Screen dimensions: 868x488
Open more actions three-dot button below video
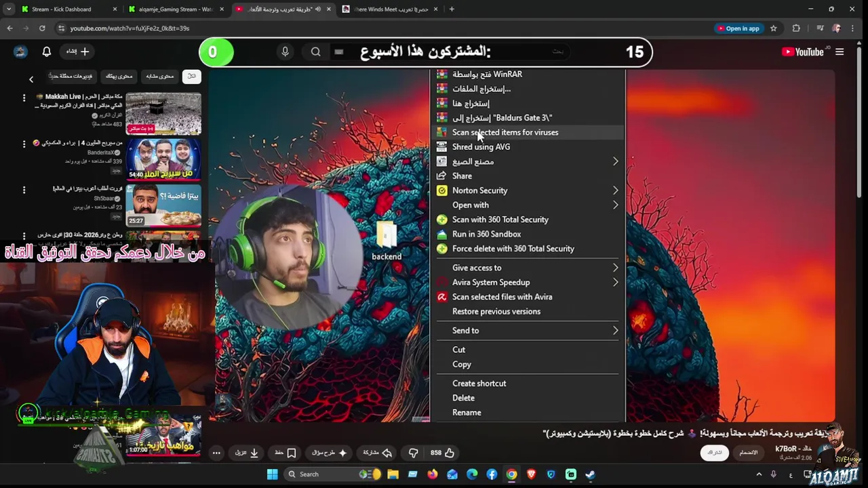(x=216, y=453)
